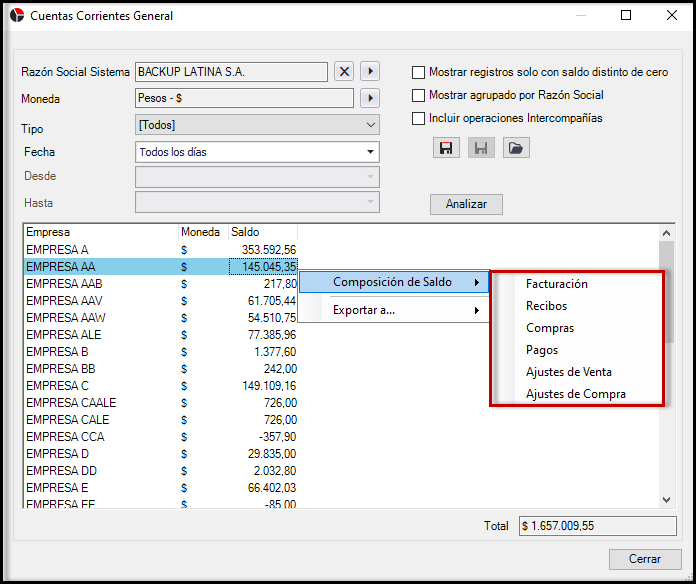Click saldo value 77.385,96

click(x=272, y=335)
